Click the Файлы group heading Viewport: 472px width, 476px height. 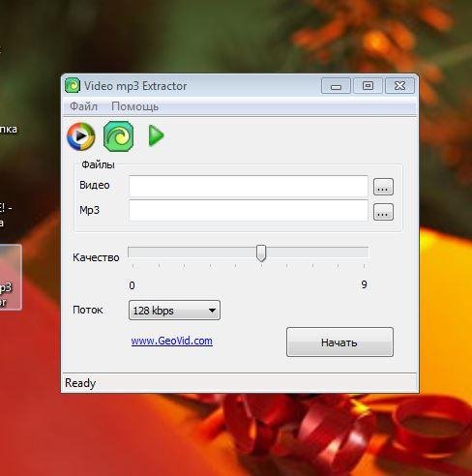click(98, 164)
